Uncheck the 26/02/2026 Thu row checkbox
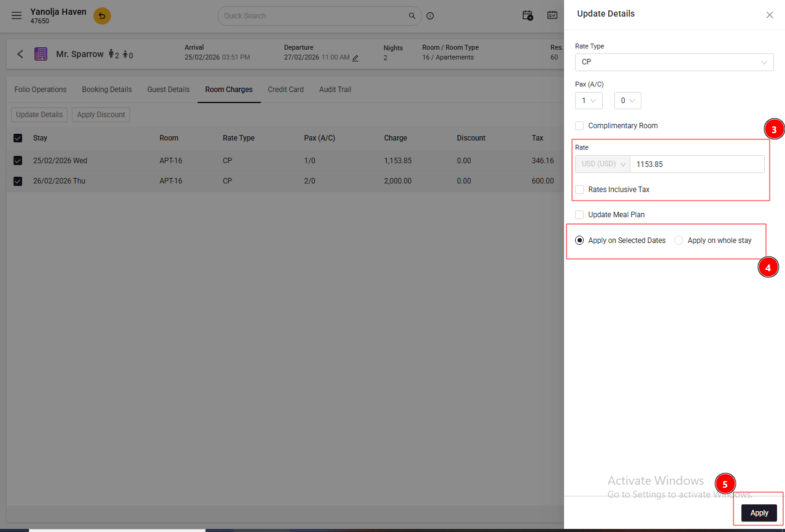Image resolution: width=785 pixels, height=532 pixels. tap(18, 181)
